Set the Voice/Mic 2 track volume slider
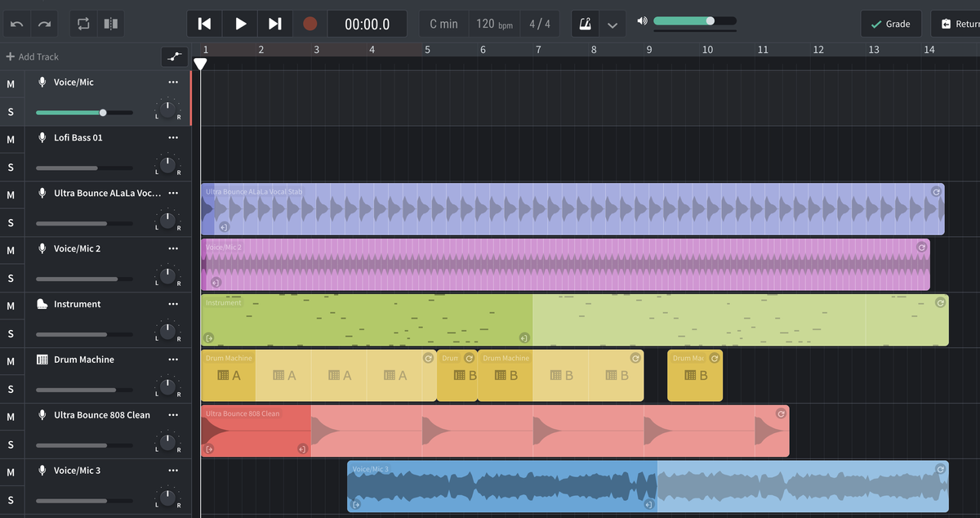 pos(84,279)
